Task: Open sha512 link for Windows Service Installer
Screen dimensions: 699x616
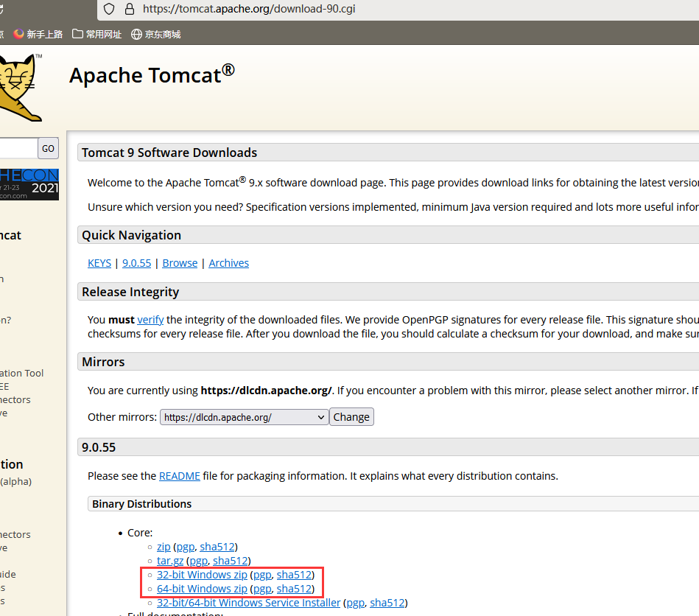Action: tap(387, 603)
